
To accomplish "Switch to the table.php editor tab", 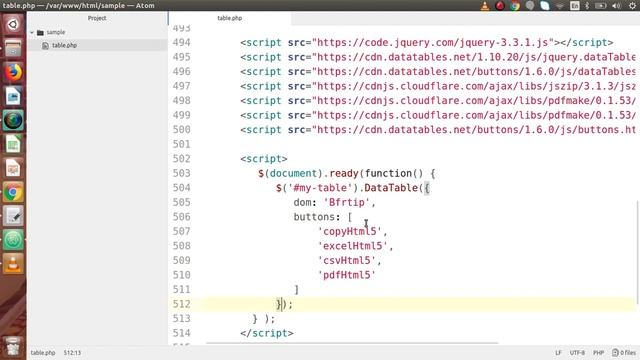I will pyautogui.click(x=229, y=18).
